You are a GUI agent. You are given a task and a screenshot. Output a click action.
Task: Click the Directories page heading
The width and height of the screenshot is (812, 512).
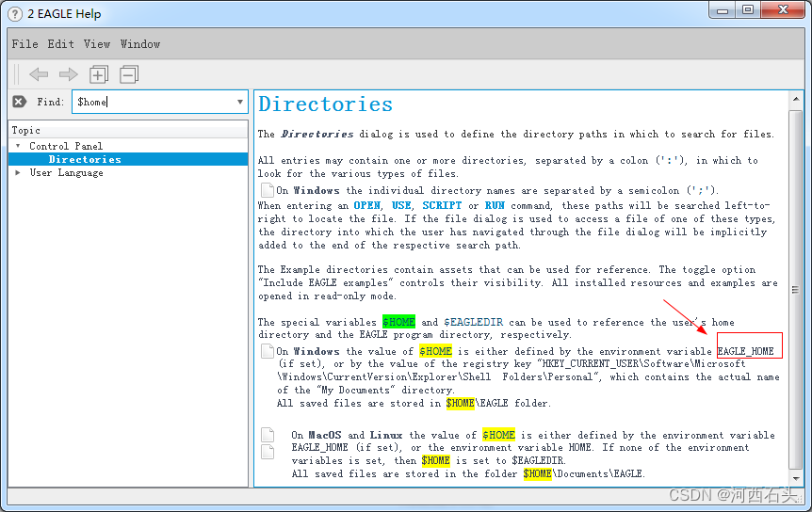tap(325, 104)
